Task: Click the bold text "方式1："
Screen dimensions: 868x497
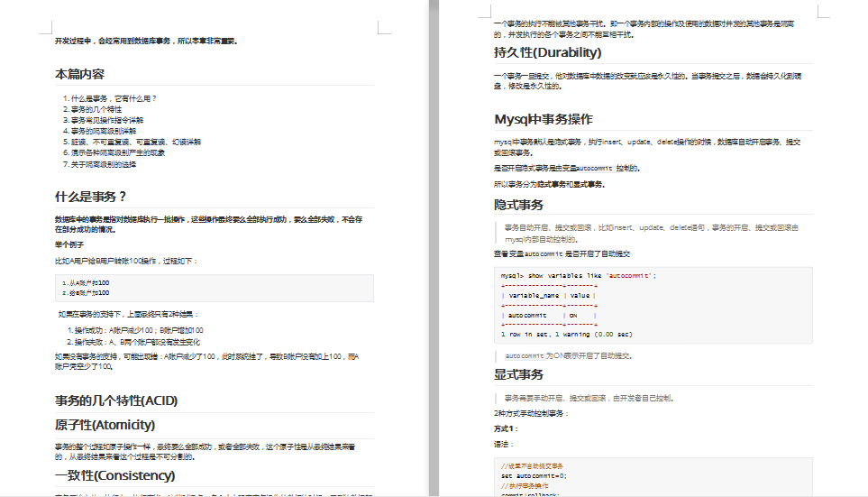Action: [506, 428]
